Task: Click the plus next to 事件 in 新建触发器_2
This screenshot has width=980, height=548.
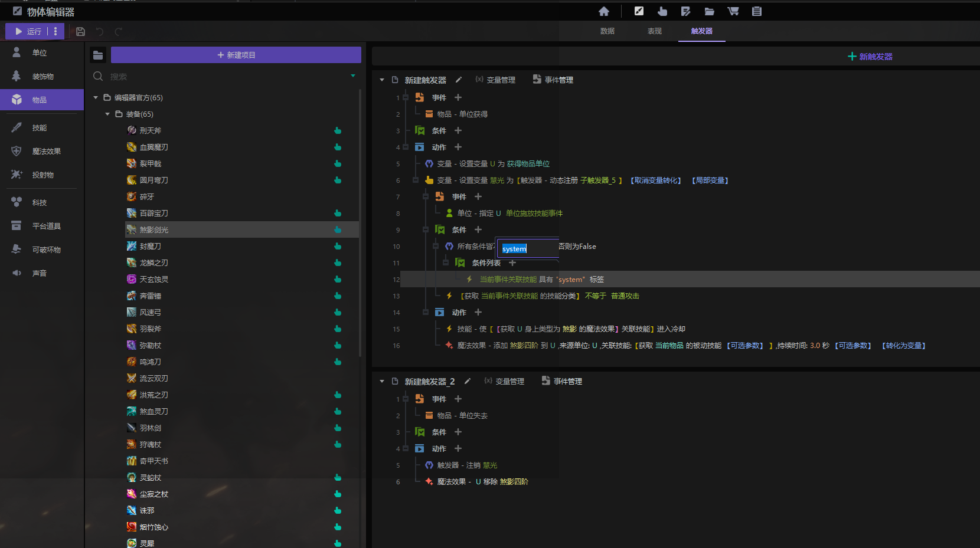Action: (x=458, y=399)
